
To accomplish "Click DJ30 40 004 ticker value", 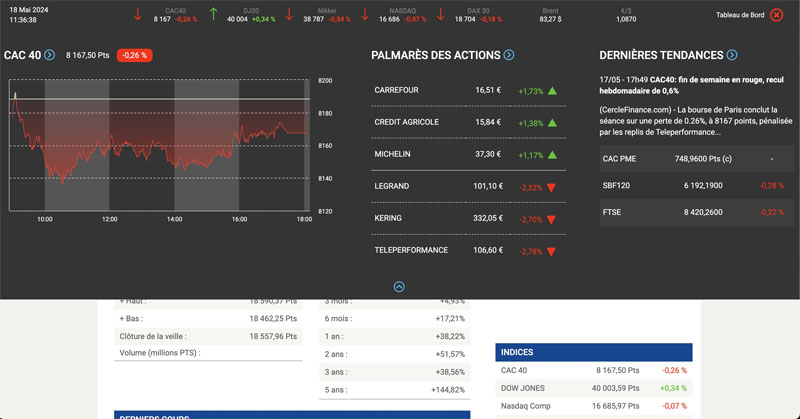I will pos(237,19).
